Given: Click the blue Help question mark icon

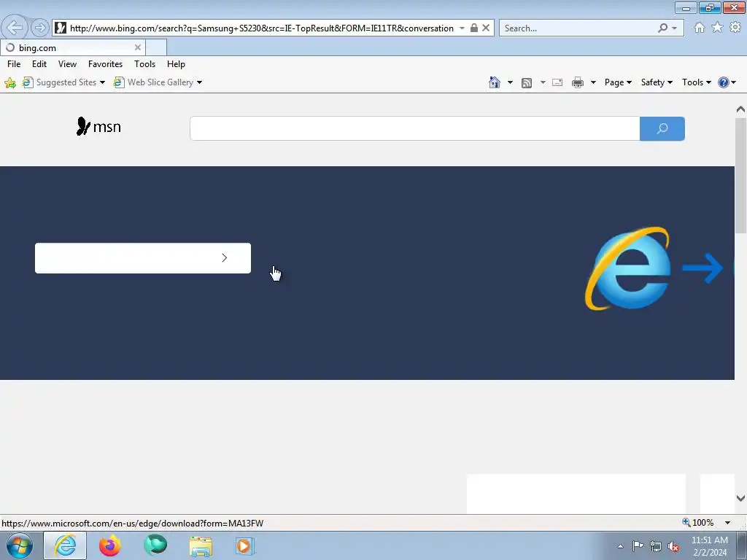Looking at the screenshot, I should (723, 82).
